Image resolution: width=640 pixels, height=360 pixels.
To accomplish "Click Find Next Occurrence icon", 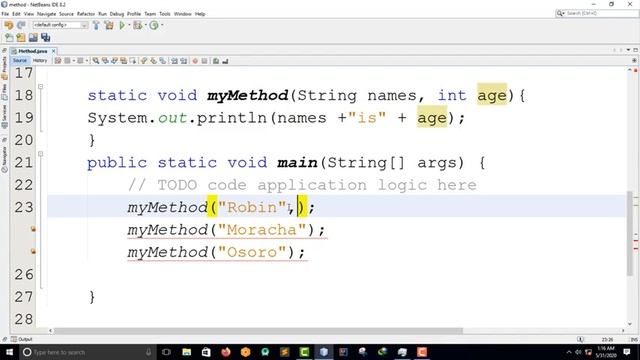I will point(114,61).
